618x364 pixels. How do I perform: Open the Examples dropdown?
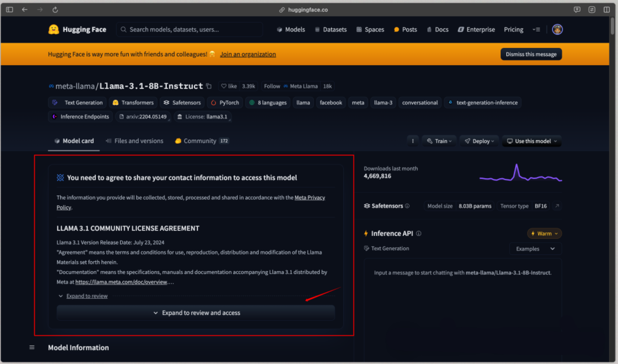[535, 249]
